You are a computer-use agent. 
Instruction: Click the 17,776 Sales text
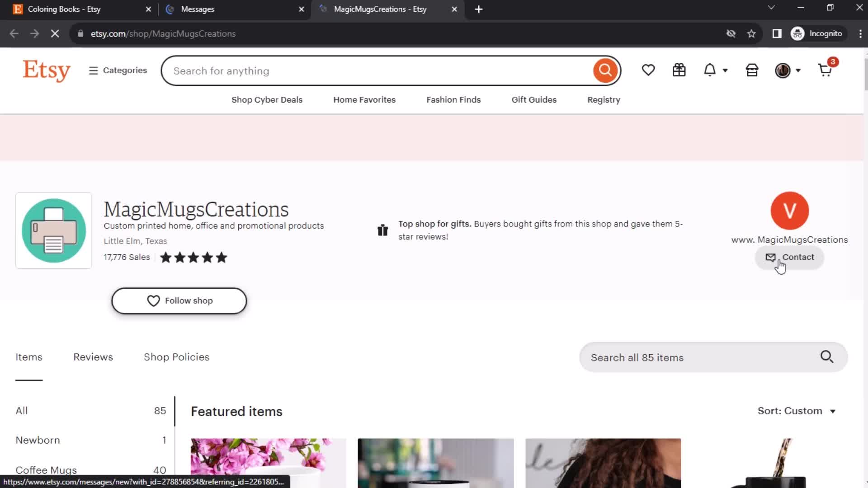pos(127,258)
